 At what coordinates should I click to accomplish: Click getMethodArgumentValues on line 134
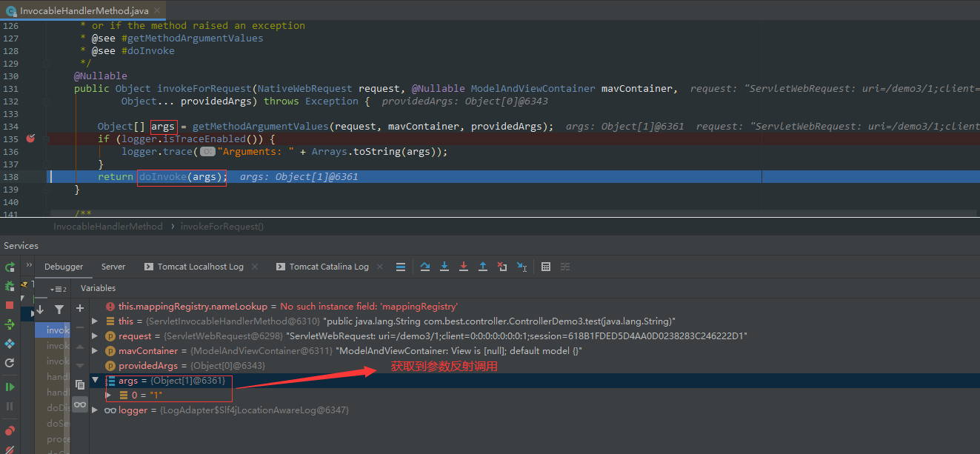click(261, 127)
